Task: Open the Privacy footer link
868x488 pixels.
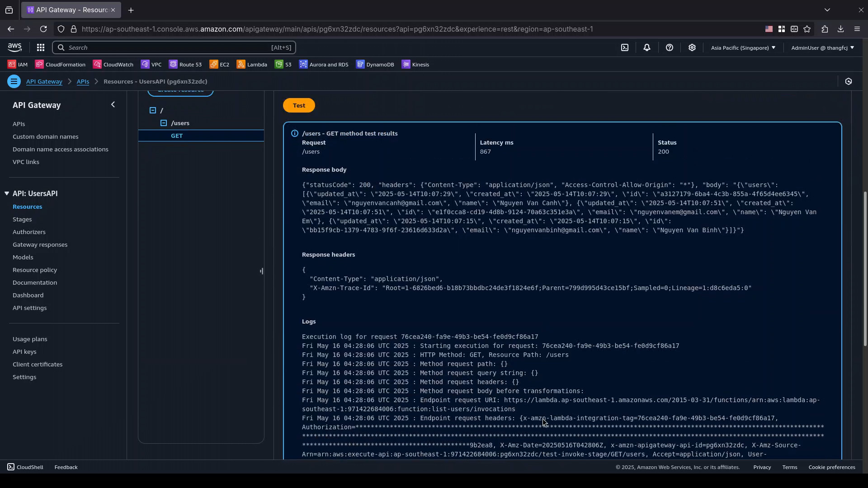Action: point(762,467)
